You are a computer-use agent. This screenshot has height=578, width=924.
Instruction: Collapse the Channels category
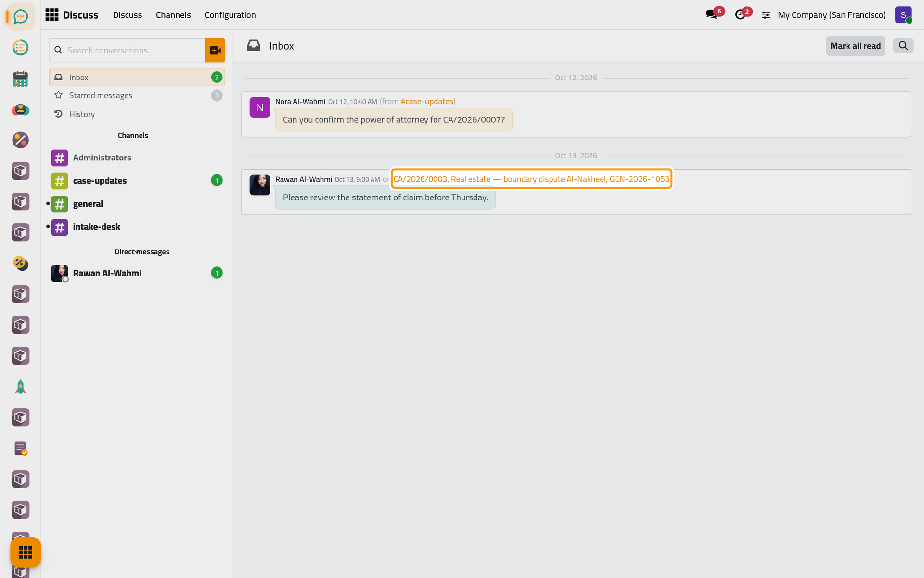(x=133, y=136)
